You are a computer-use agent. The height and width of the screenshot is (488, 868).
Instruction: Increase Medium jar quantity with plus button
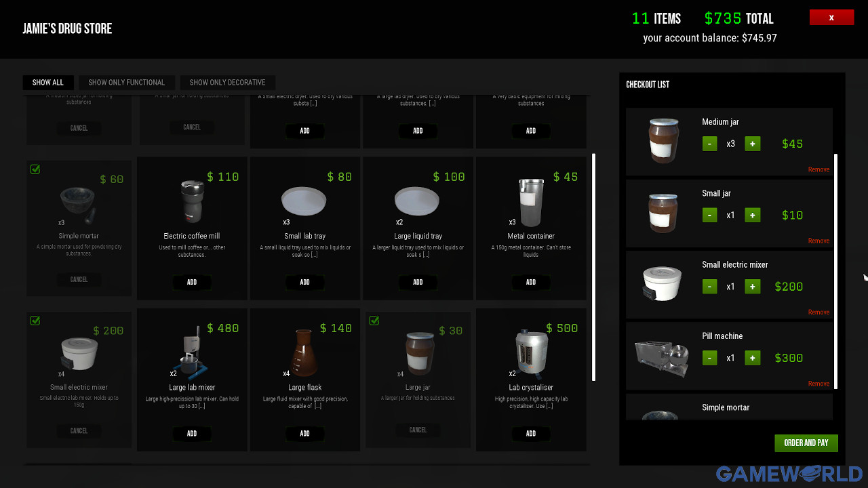click(752, 144)
